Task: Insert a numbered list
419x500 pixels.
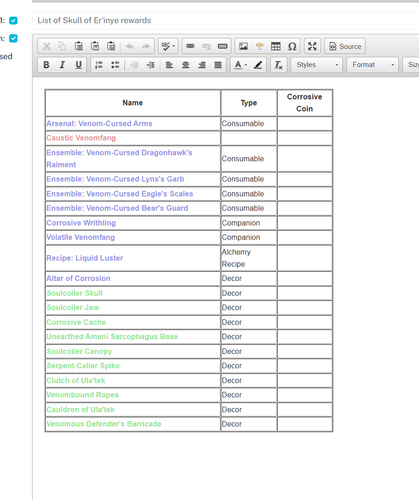Action: point(99,65)
